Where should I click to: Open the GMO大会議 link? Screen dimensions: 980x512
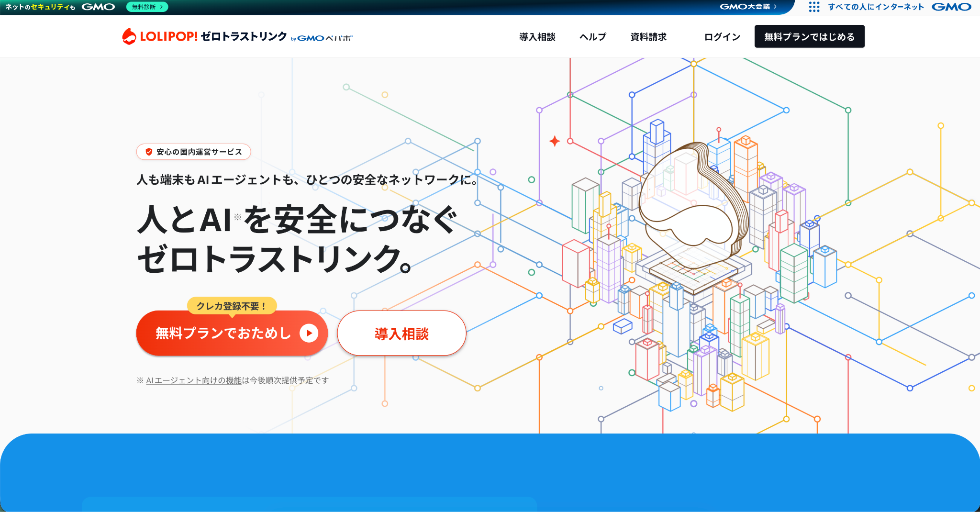pos(748,7)
